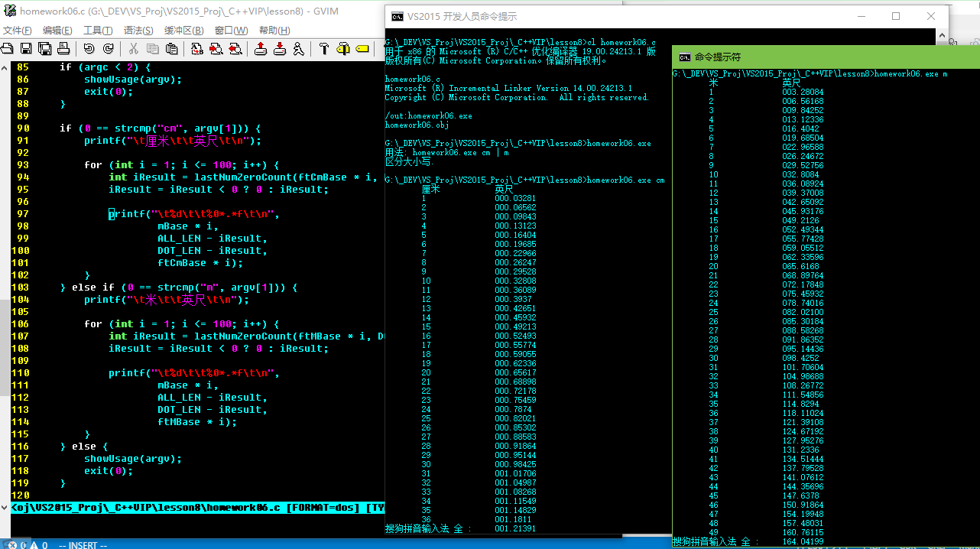Save the session with toolbar icon
Screen dimensions: 980x549
(280, 49)
